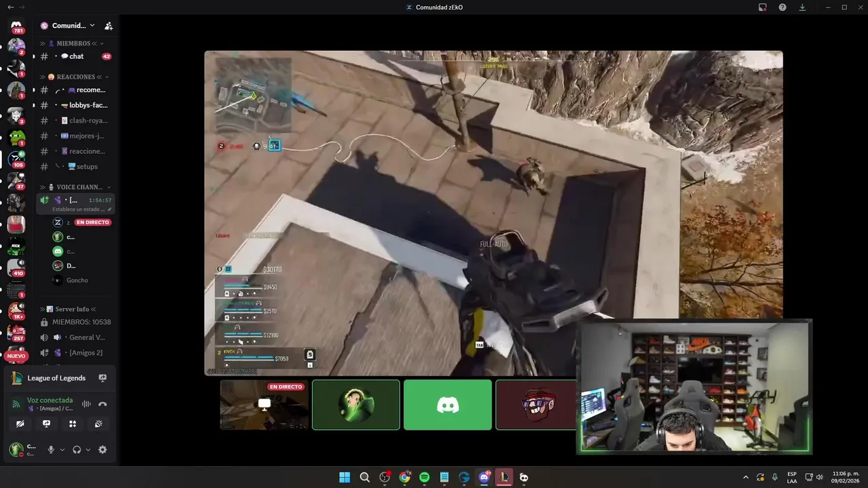Disconnect from voice call (hang up icon)
This screenshot has width=868, height=488.
102,404
